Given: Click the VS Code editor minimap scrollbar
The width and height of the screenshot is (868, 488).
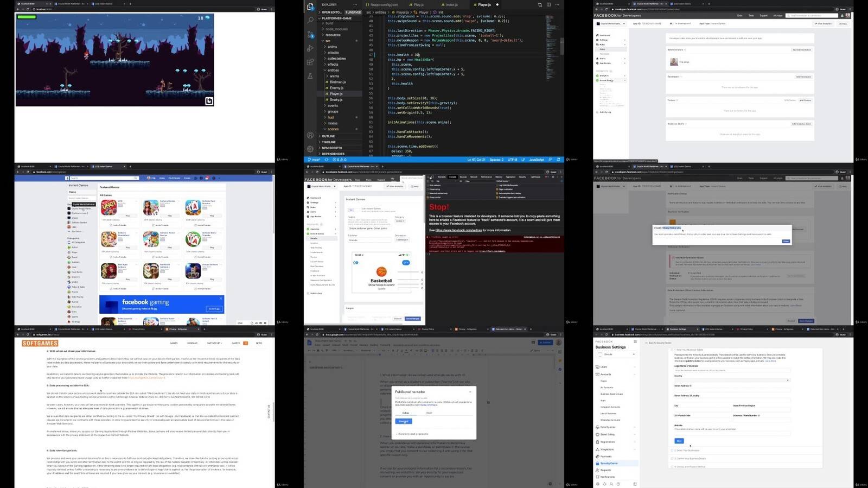Looking at the screenshot, I should [562, 46].
